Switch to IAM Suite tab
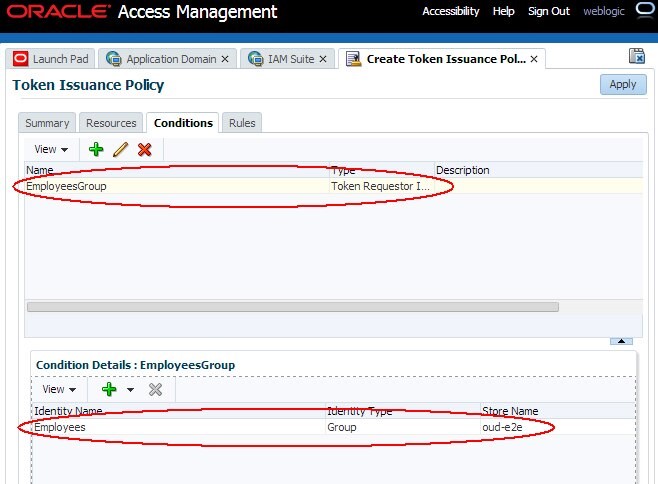 pos(287,59)
